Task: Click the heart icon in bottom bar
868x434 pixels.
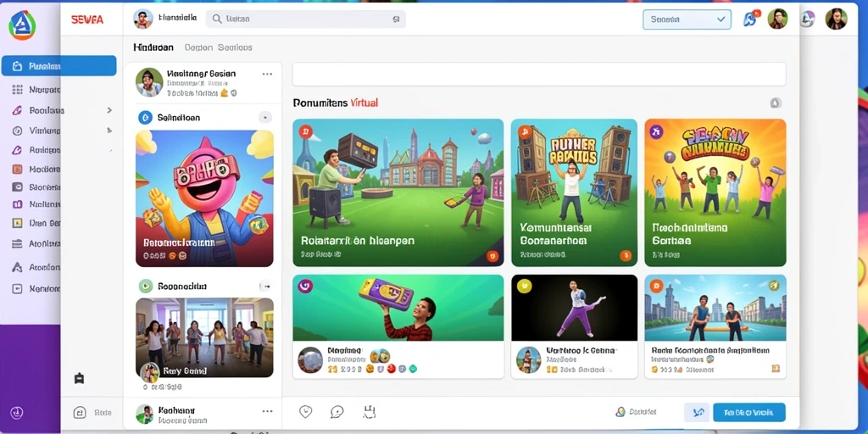Action: pos(305,411)
